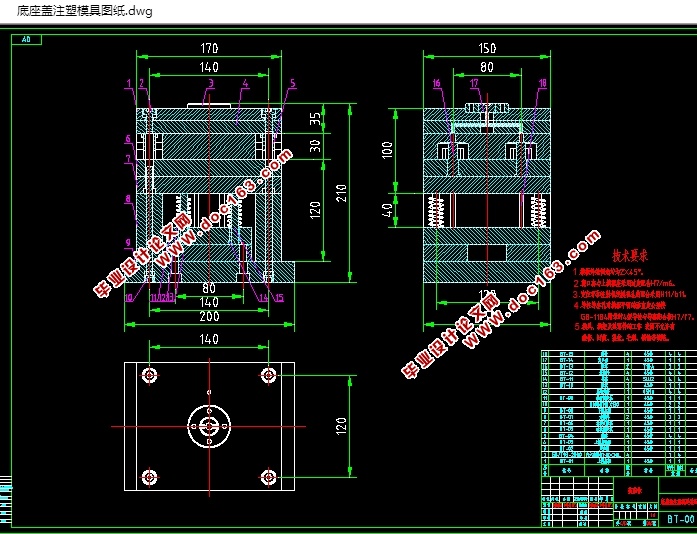The width and height of the screenshot is (697, 534).
Task: Pick the 80 dimension above the side view
Action: tap(487, 67)
